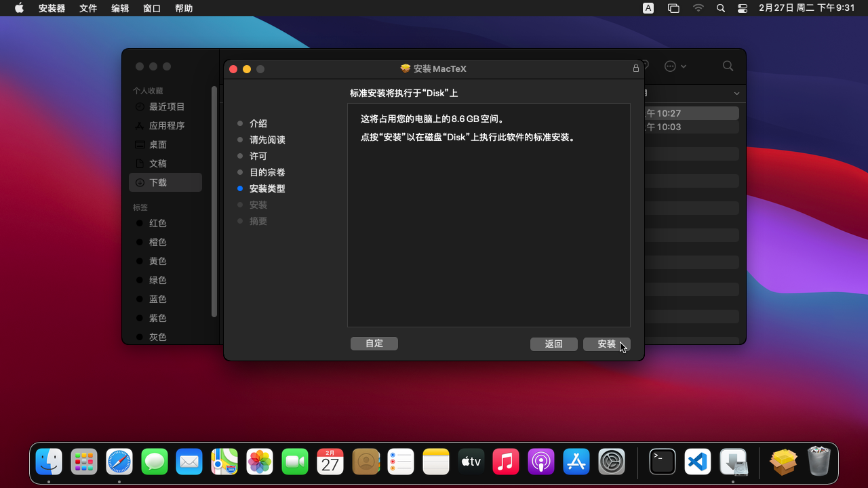Open the 窗口 menu
Viewport: 868px width, 488px height.
(152, 8)
